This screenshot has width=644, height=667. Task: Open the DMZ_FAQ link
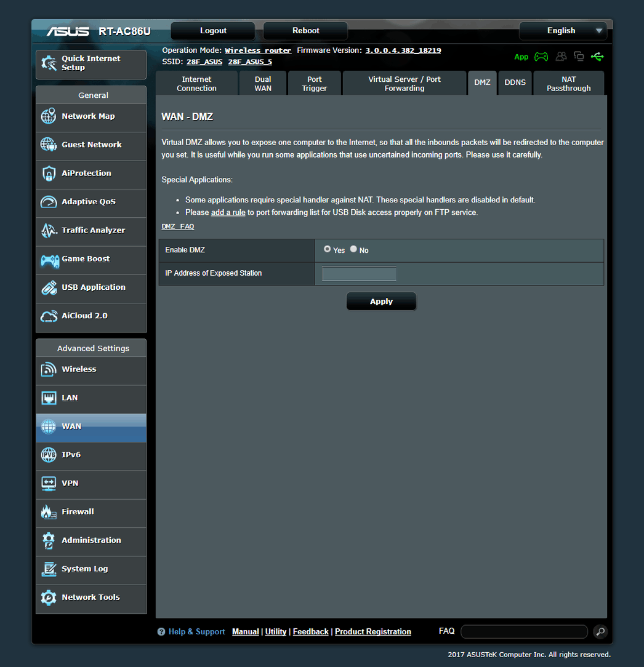178,226
